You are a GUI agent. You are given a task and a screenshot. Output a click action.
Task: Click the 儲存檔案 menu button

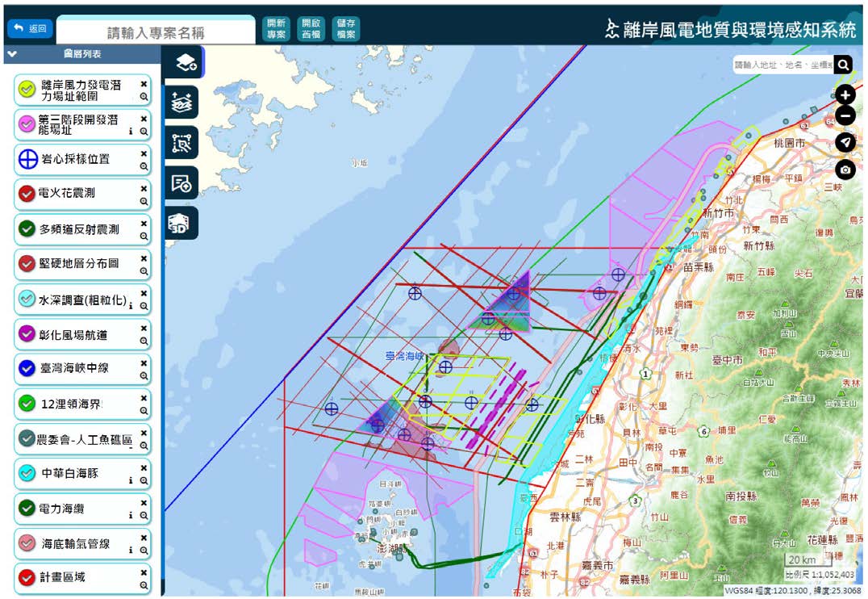346,29
